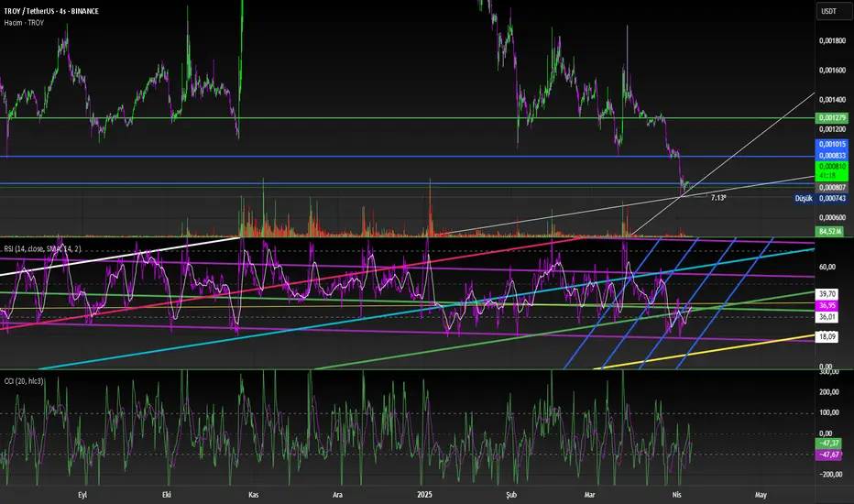Click the May month label on time axis
Image resolution: width=854 pixels, height=504 pixels.
point(761,495)
